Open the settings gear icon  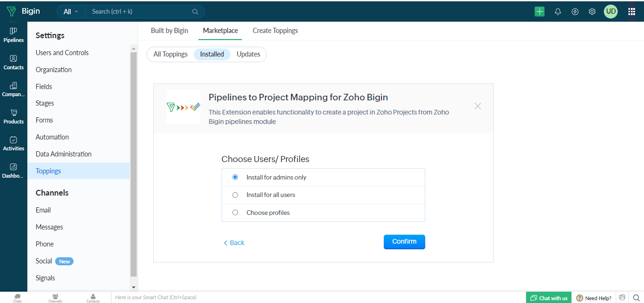pyautogui.click(x=592, y=12)
